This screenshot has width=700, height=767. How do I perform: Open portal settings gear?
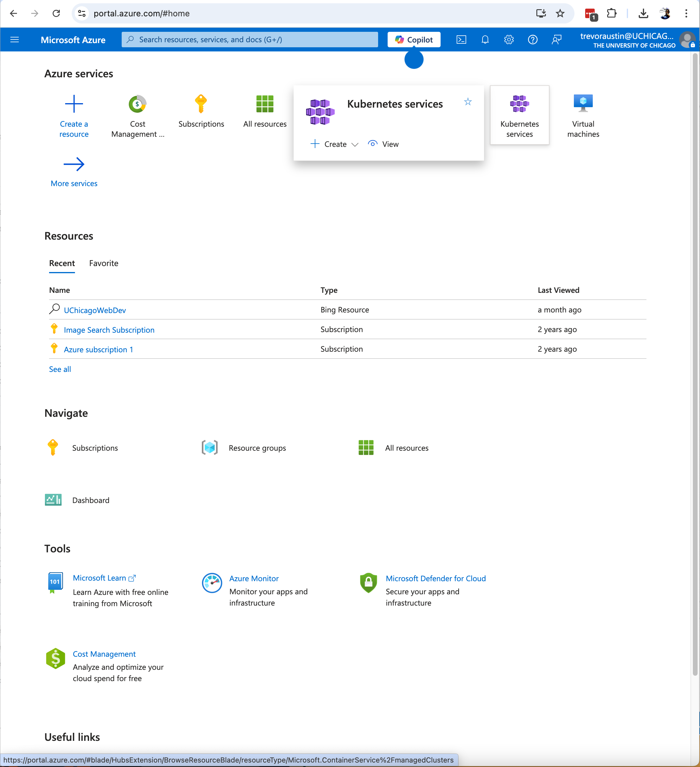(x=509, y=39)
